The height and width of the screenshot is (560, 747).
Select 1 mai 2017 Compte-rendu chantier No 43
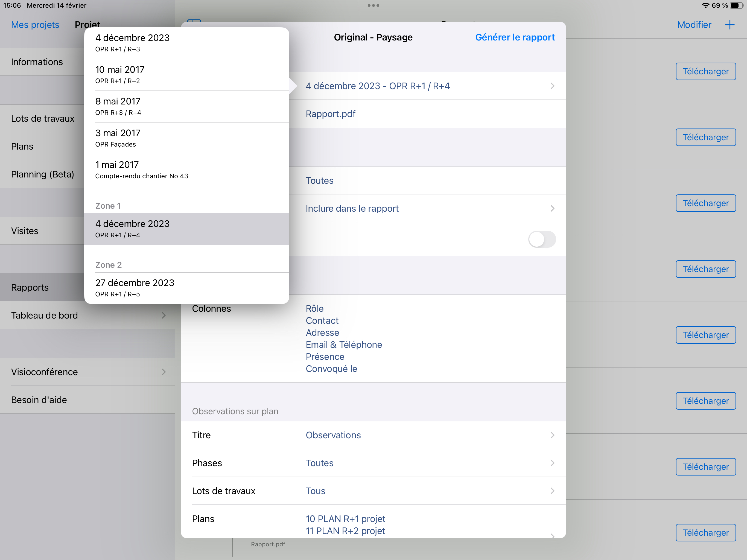click(186, 170)
